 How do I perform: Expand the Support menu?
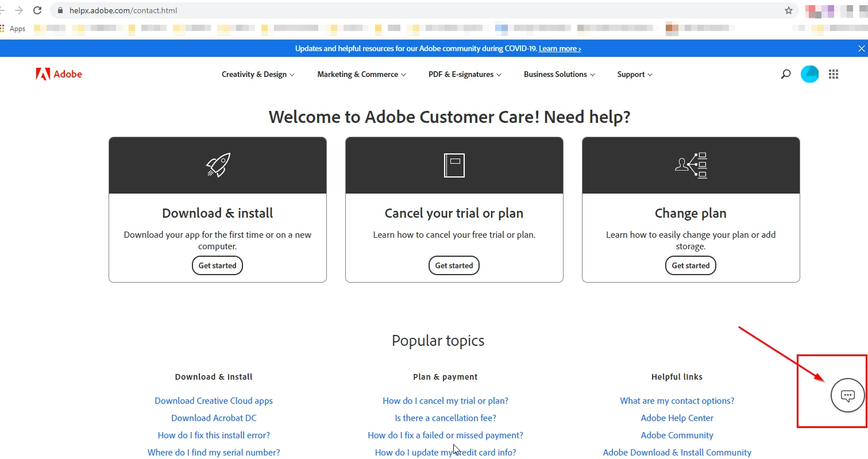(x=635, y=74)
